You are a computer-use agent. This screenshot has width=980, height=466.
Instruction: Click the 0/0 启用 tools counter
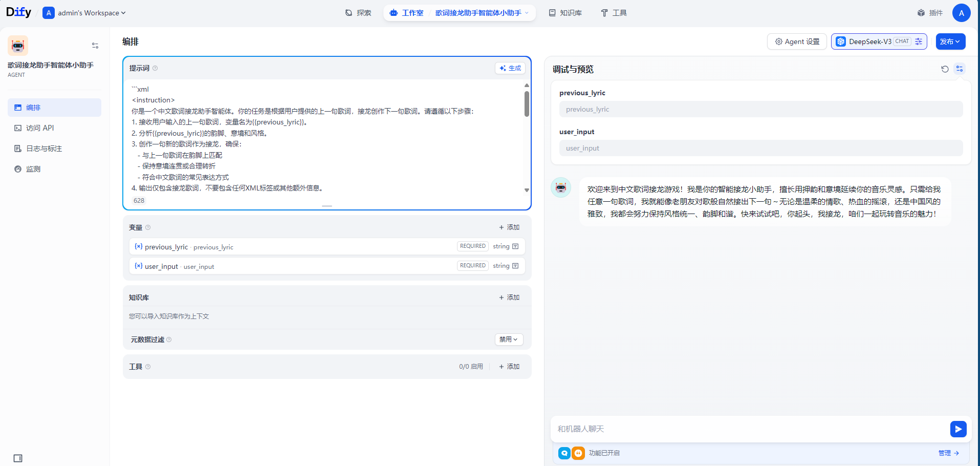pos(471,367)
